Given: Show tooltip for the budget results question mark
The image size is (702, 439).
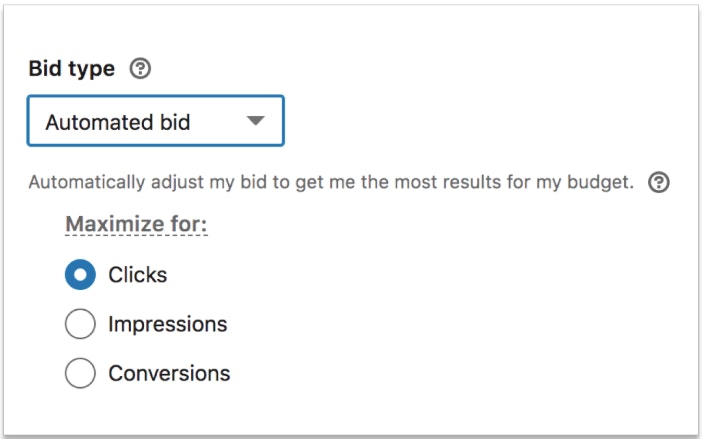Looking at the screenshot, I should 658,183.
